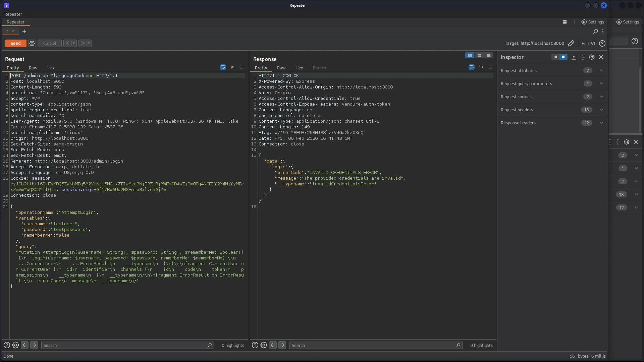644x362 pixels.
Task: Show \n newline characters in the Response
Action: pos(481,67)
